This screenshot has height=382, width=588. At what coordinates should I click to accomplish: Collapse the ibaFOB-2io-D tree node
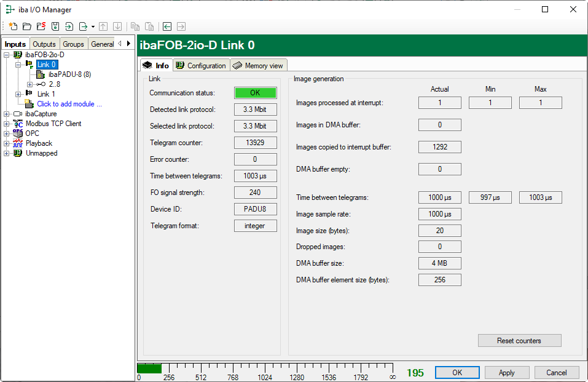click(7, 55)
